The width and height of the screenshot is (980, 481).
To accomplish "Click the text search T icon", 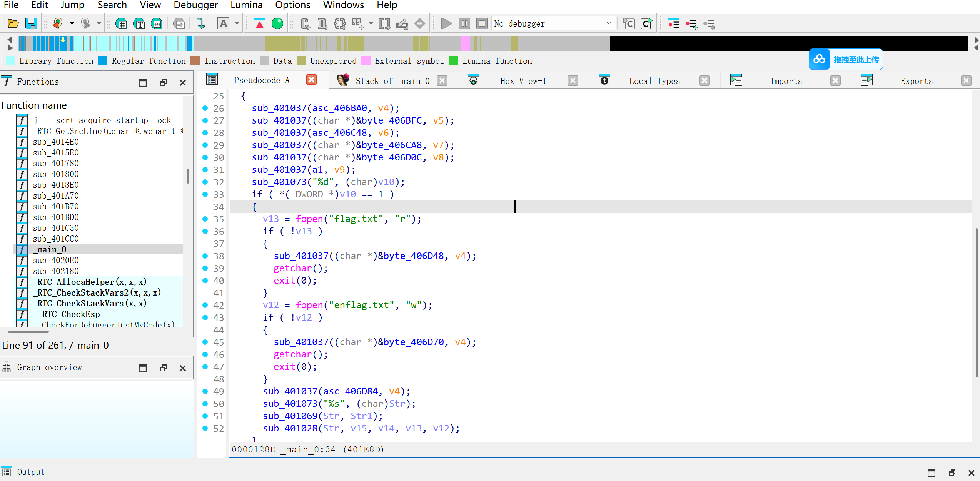I will 139,24.
